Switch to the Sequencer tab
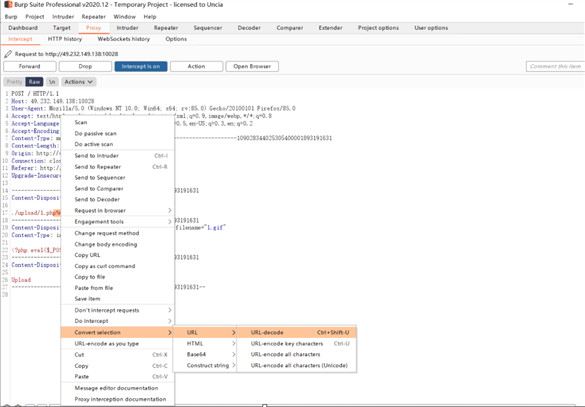This screenshot has width=585, height=407. click(208, 28)
